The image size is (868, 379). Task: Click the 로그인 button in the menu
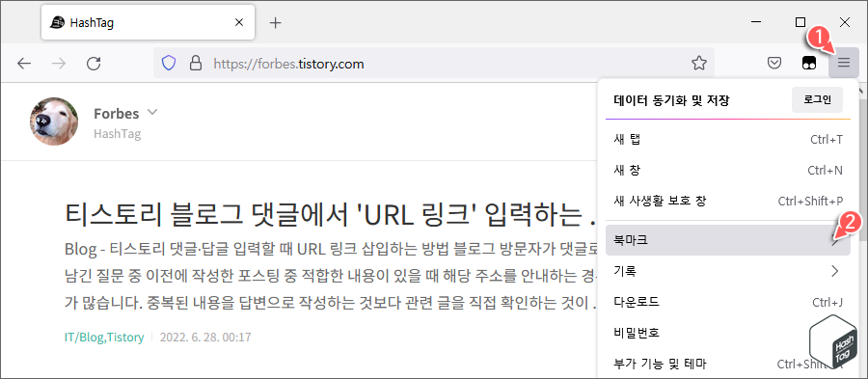tap(817, 100)
